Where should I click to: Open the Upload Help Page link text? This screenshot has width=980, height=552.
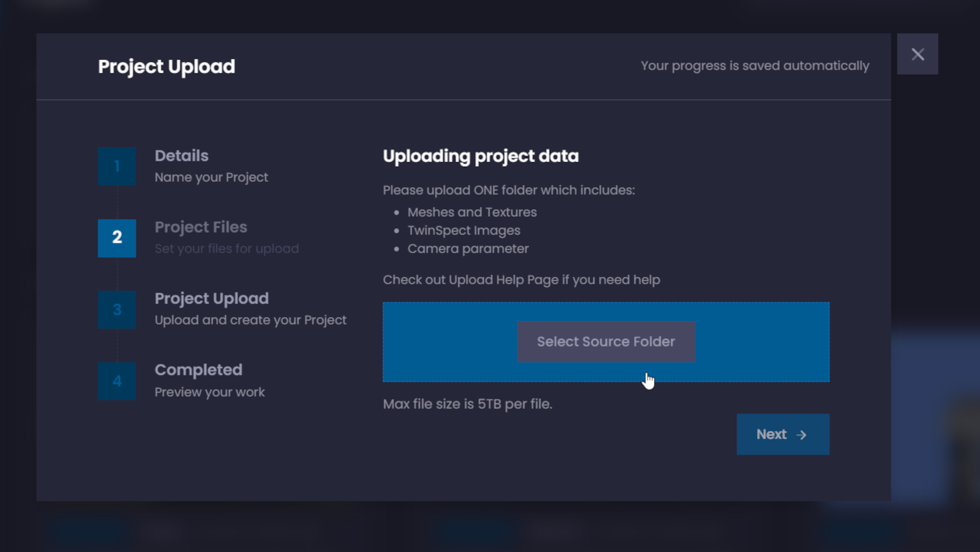(503, 280)
